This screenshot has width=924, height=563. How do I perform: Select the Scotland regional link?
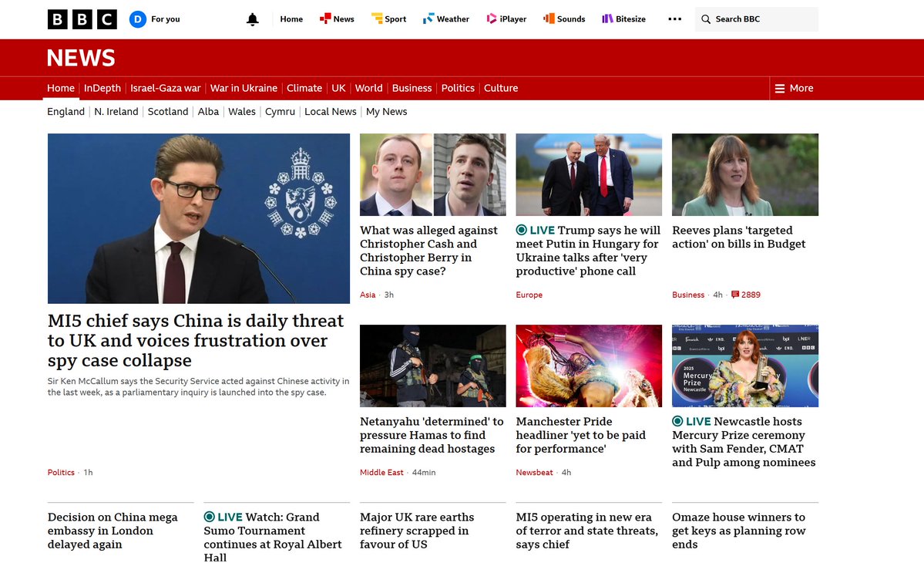click(x=168, y=111)
